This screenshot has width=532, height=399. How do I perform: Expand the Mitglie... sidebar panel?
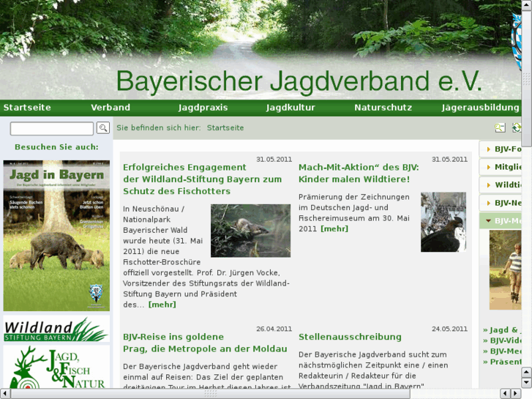click(501, 167)
